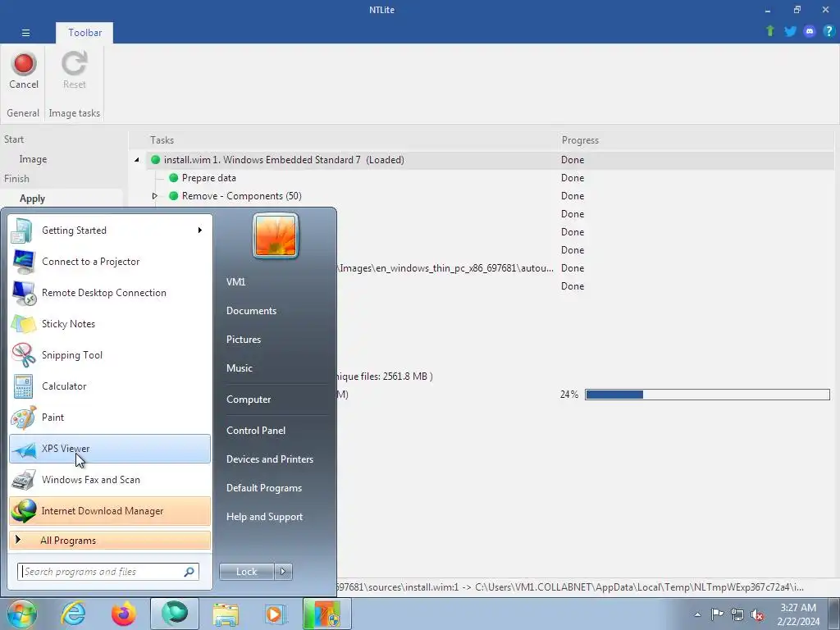Click the Progress column header
This screenshot has width=840, height=630.
coord(580,139)
